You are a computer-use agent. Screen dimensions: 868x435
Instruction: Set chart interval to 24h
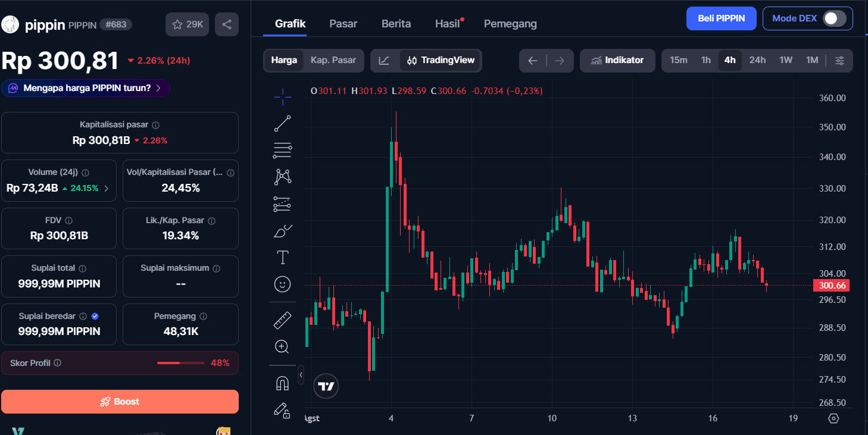click(x=757, y=60)
